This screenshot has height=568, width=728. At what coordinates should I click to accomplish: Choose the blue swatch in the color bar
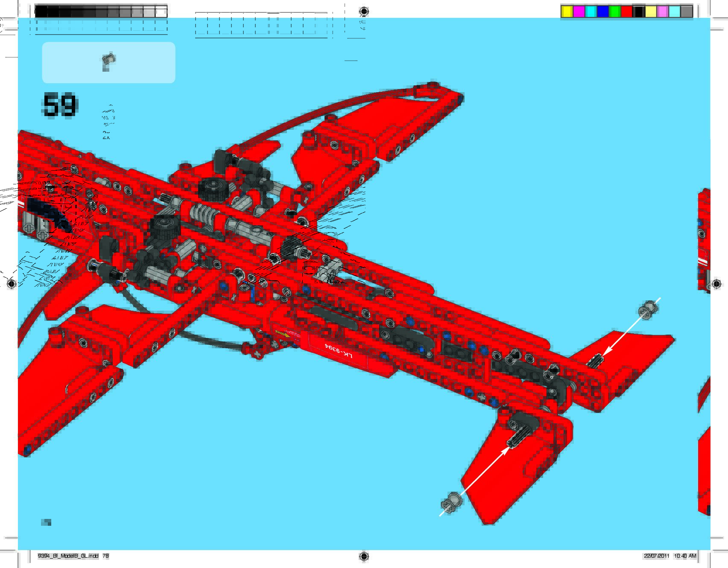602,12
